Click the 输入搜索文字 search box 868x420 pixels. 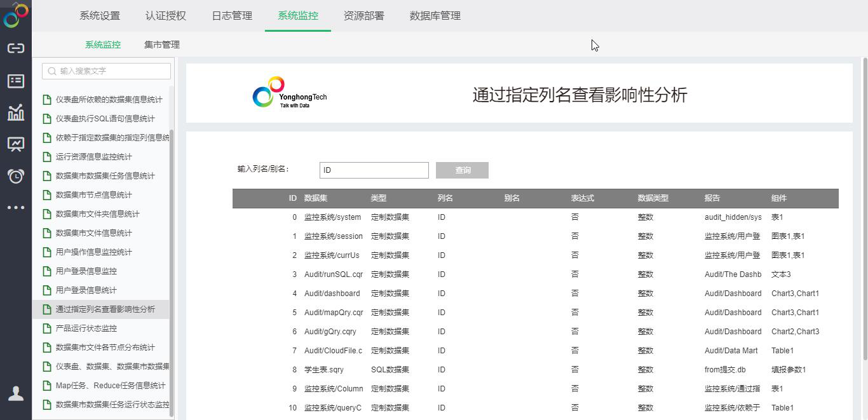point(107,71)
